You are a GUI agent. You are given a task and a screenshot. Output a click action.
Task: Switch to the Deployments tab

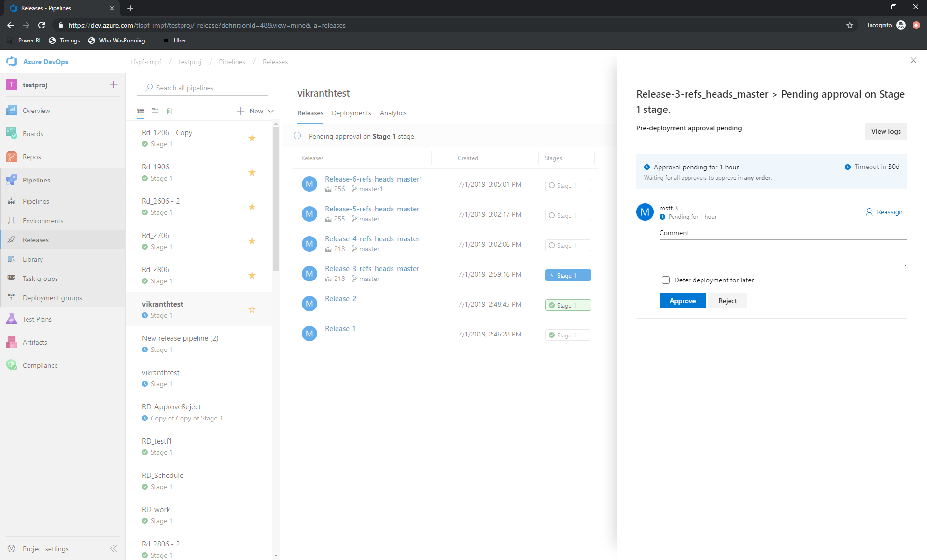click(351, 112)
